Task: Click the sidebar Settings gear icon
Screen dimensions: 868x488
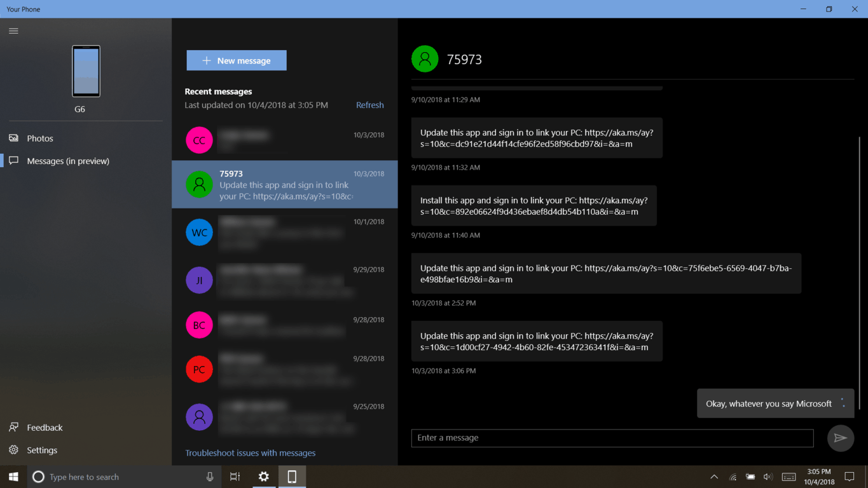Action: click(13, 450)
